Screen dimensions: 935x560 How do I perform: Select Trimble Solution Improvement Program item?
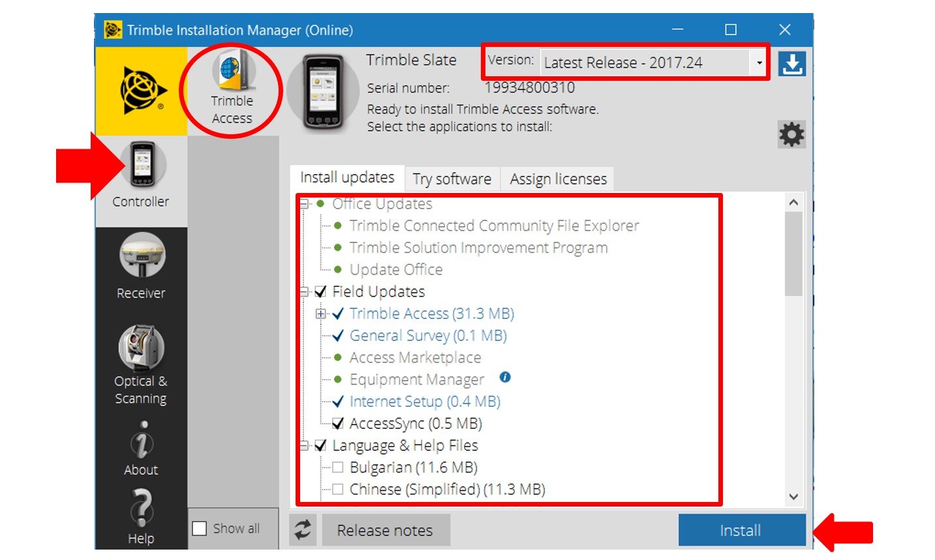tap(479, 248)
